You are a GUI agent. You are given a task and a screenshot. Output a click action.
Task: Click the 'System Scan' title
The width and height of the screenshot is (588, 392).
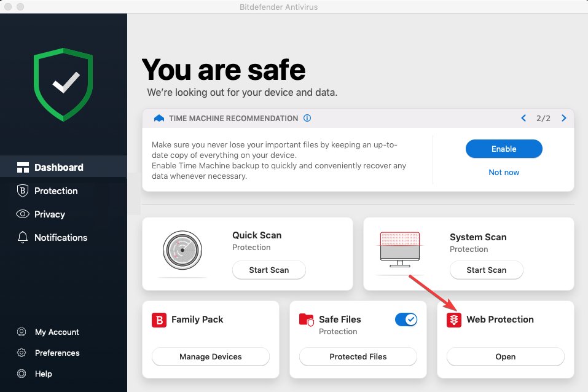478,237
